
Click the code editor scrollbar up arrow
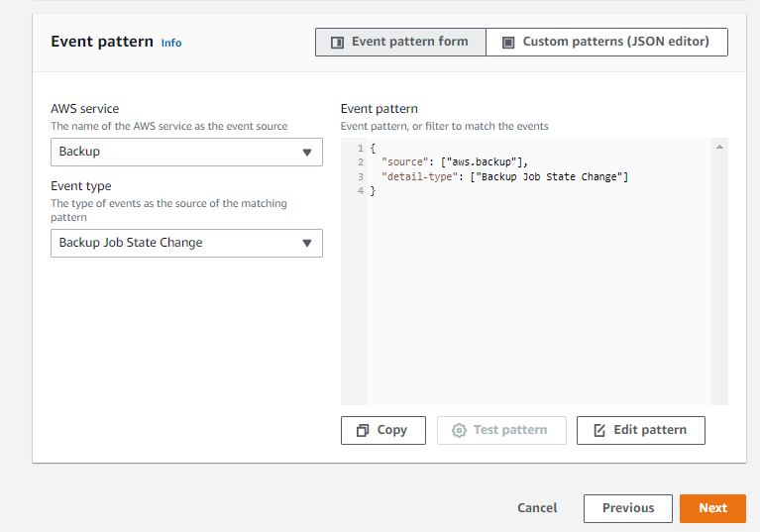click(x=719, y=147)
